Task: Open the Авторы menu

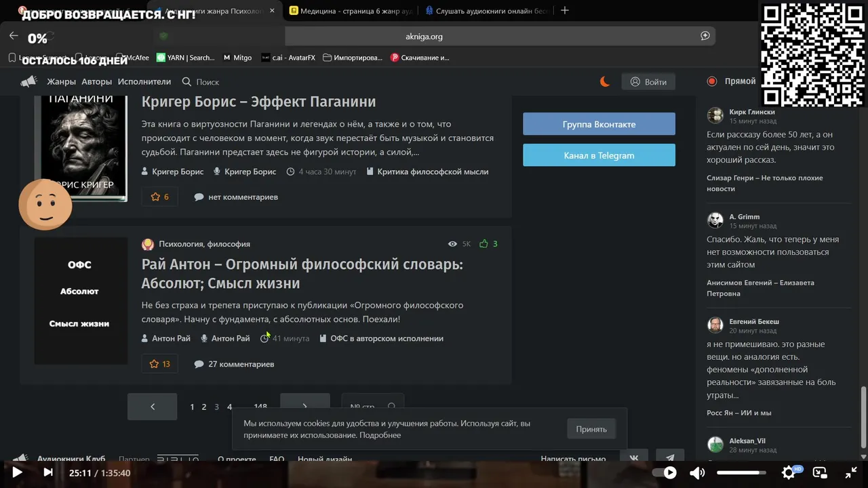Action: click(x=96, y=82)
